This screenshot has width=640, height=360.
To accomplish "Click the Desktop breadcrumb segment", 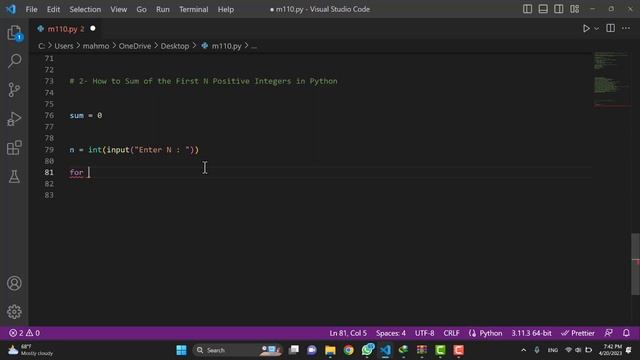I will [175, 46].
